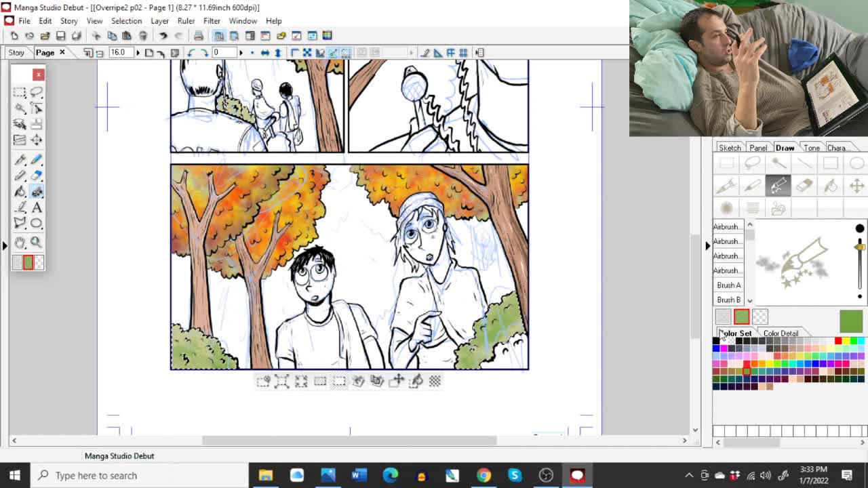
Task: Open the Filter menu
Action: pos(212,21)
